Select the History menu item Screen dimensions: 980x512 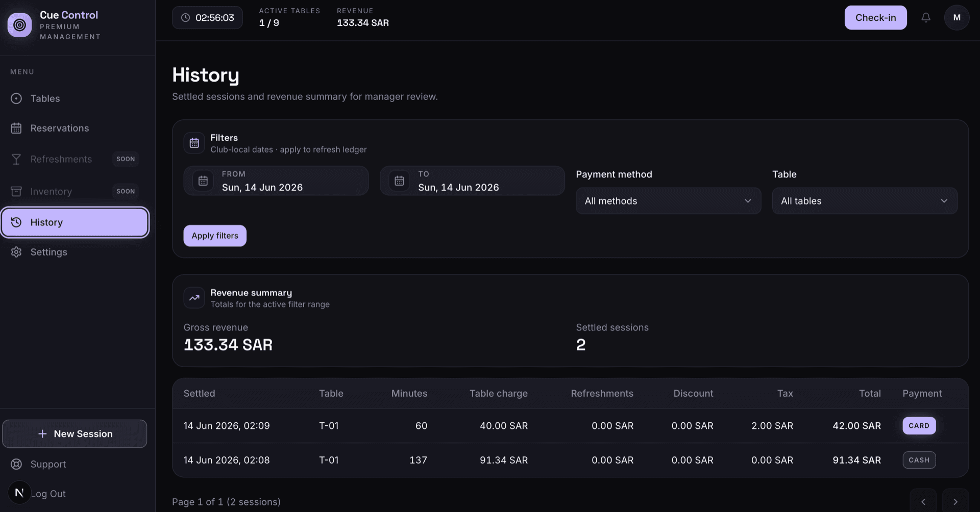75,222
